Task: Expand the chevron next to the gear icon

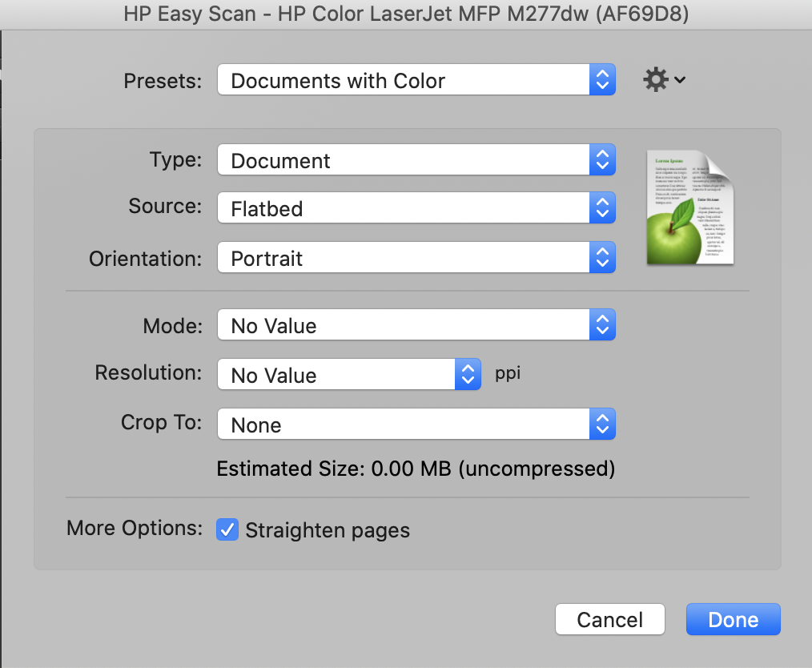Action: pos(679,79)
